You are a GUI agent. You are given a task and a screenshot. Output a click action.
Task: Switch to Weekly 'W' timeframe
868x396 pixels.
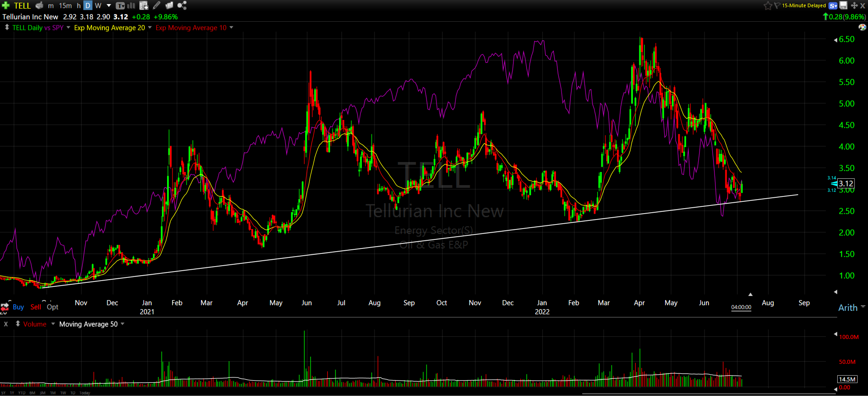[98, 5]
